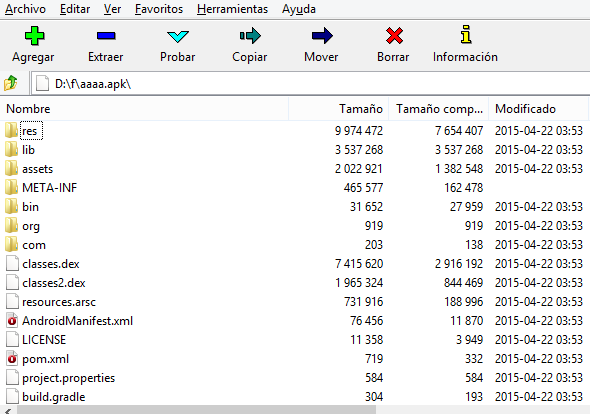This screenshot has height=414, width=590.
Task: Click the horizontal scrollbar left arrow
Action: (x=8, y=410)
